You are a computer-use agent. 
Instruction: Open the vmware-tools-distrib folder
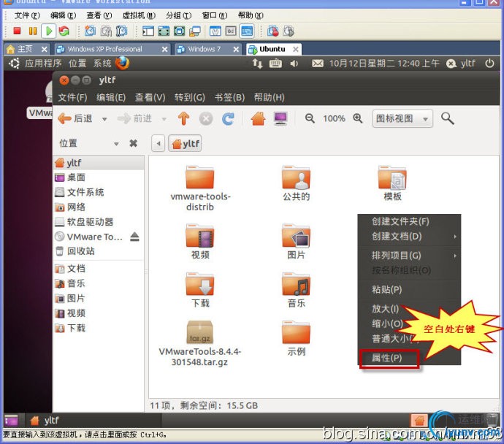pos(200,188)
